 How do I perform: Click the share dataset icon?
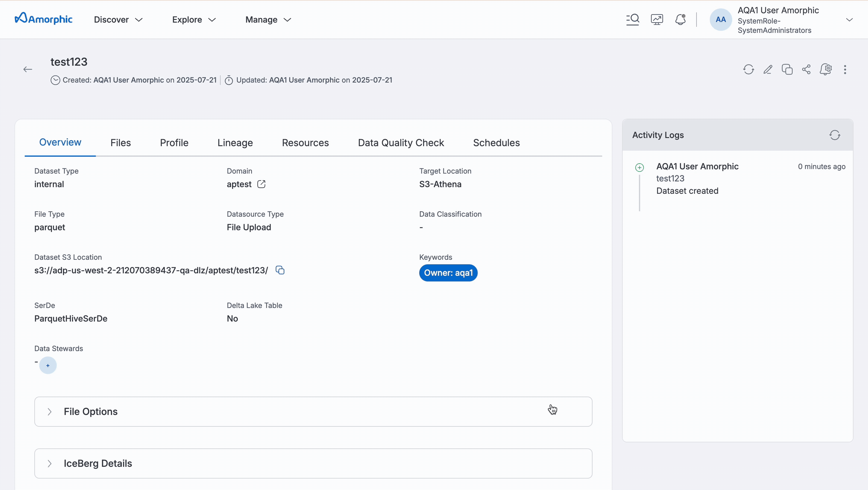point(806,69)
